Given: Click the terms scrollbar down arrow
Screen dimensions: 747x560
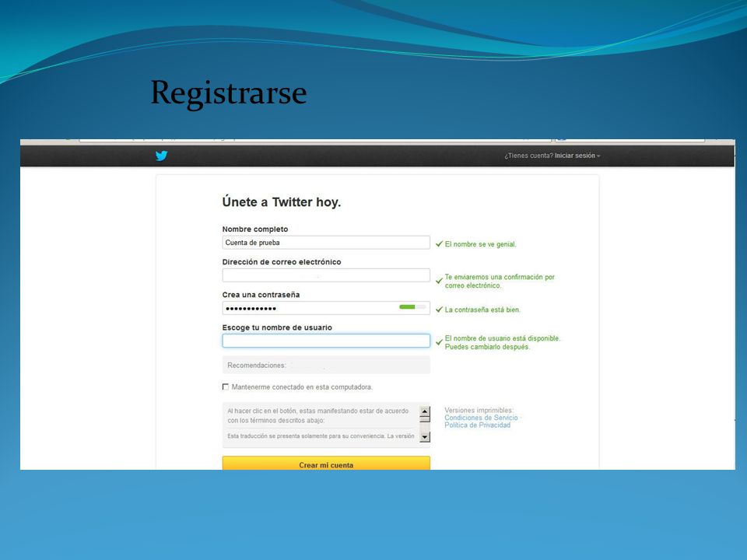Looking at the screenshot, I should tap(425, 436).
